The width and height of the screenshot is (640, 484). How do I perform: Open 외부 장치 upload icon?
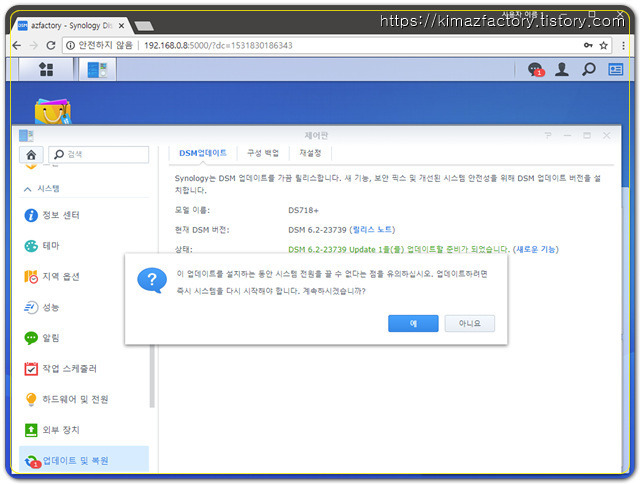(31, 430)
